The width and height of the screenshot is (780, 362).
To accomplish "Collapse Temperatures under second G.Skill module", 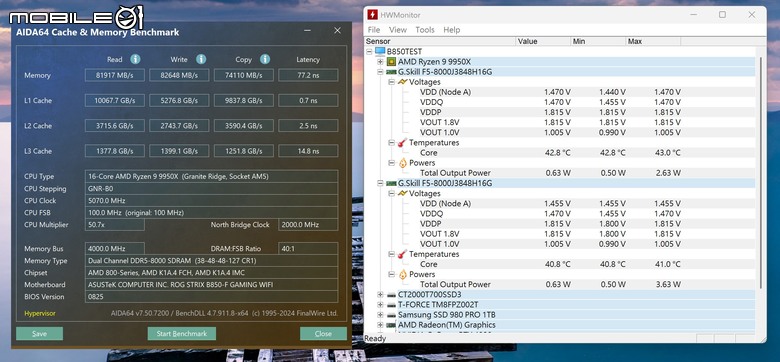I will pos(391,254).
